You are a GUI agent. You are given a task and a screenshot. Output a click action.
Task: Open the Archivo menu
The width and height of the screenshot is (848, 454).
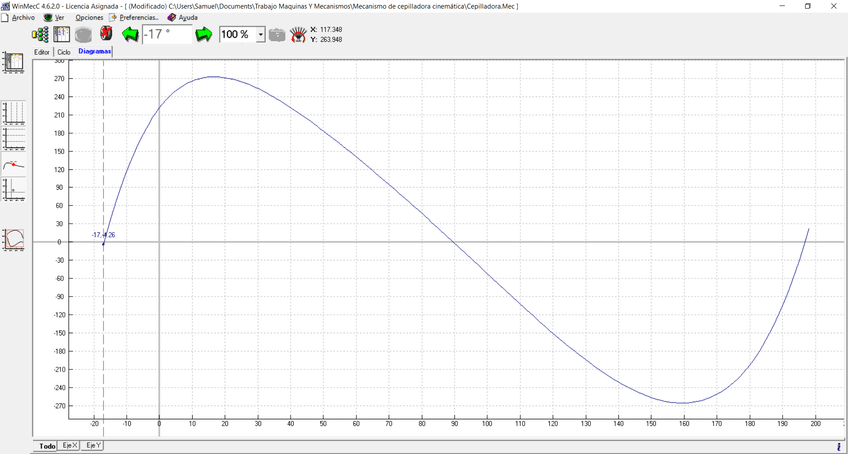[x=22, y=17]
